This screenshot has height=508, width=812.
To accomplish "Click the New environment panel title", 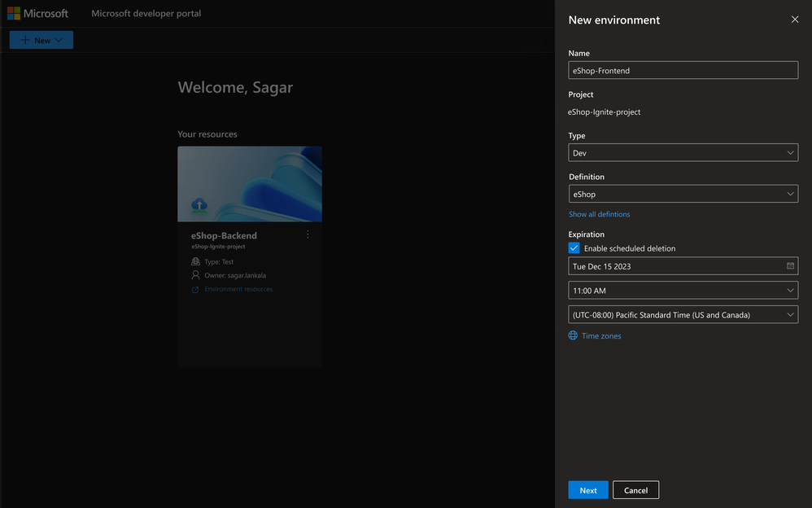I will (613, 20).
